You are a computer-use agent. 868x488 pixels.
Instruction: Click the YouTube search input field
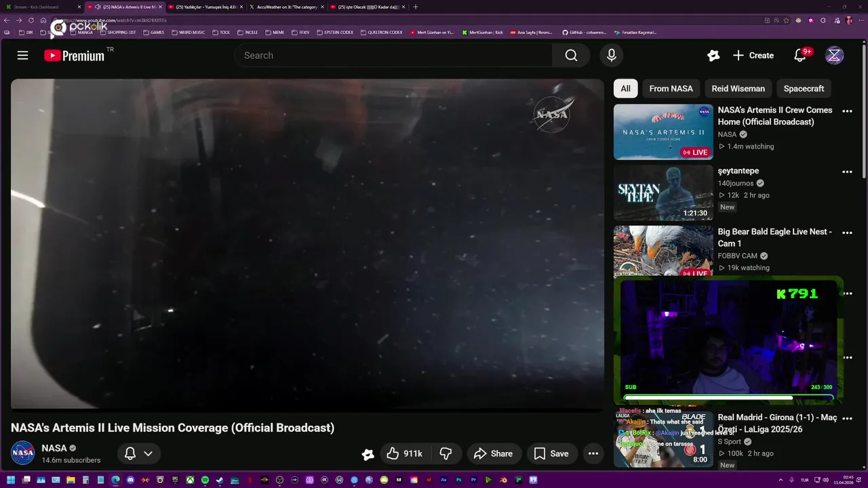coord(393,56)
